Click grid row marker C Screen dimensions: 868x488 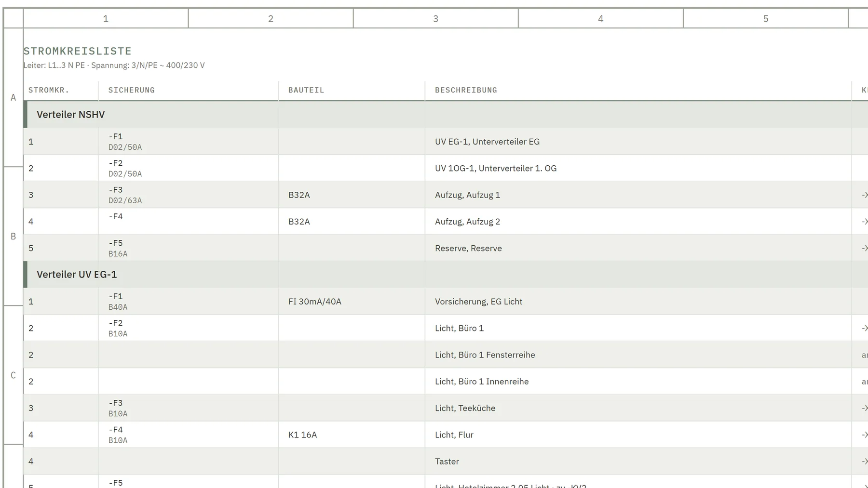click(x=14, y=375)
